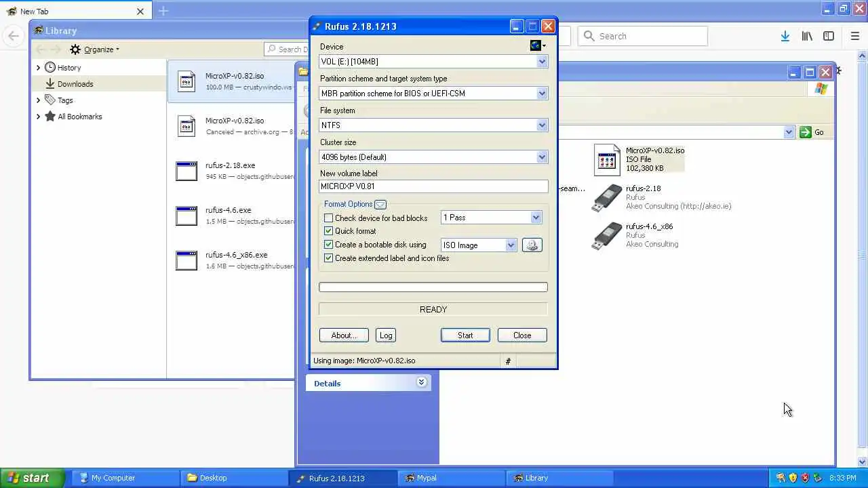Switch to Desktop folder in taskbar
Image resolution: width=868 pixels, height=488 pixels.
coord(234,478)
